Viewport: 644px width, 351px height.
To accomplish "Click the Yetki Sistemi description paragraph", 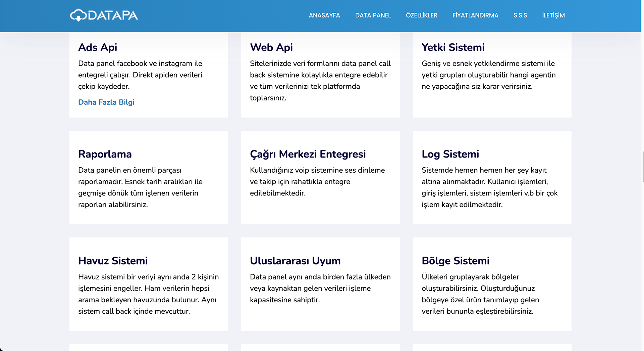I will [489, 75].
